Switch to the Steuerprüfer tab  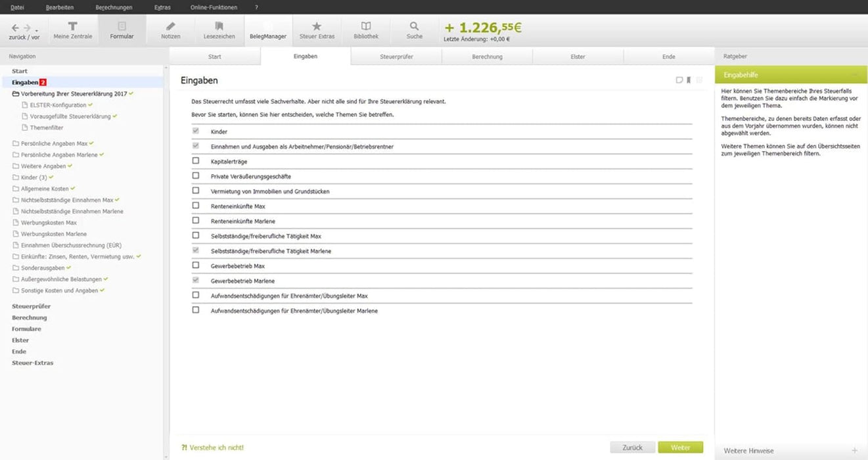pyautogui.click(x=396, y=56)
